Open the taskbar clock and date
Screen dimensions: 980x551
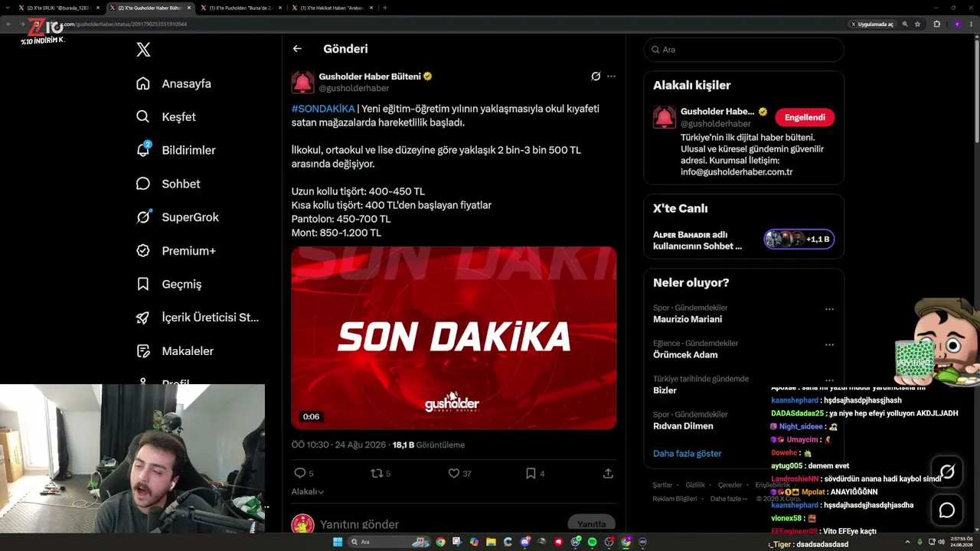pos(962,542)
